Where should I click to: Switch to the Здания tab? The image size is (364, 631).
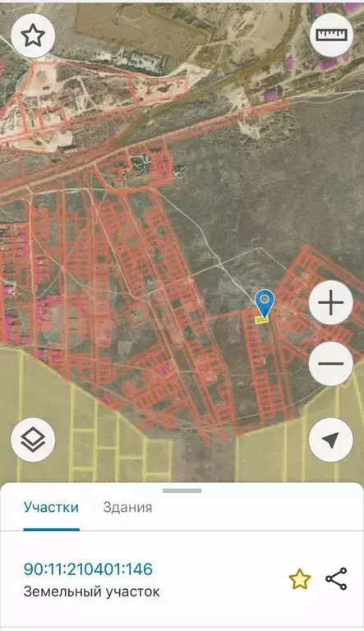pyautogui.click(x=127, y=507)
